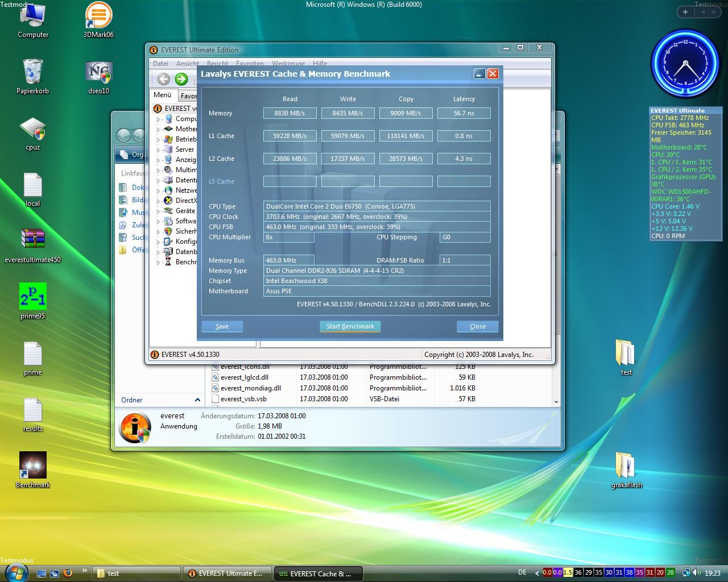Click the green forward arrow in EVEREST toolbar
The height and width of the screenshot is (582, 728).
click(181, 79)
